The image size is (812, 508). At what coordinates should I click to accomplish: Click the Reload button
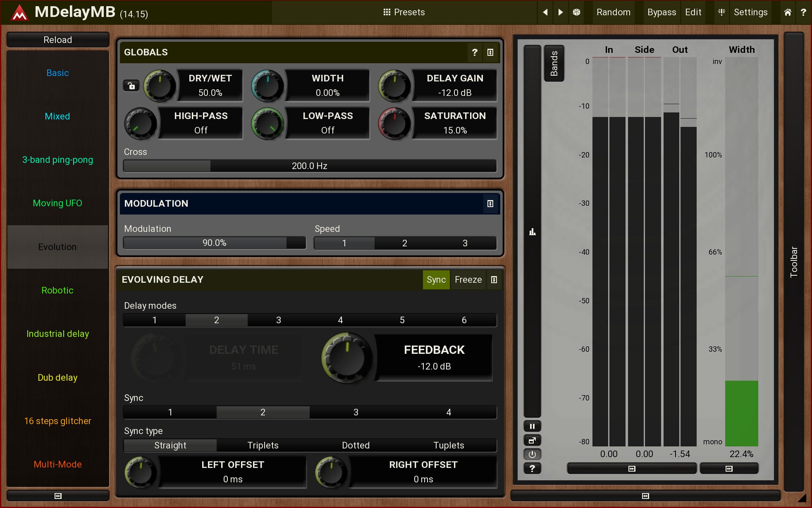tap(57, 40)
